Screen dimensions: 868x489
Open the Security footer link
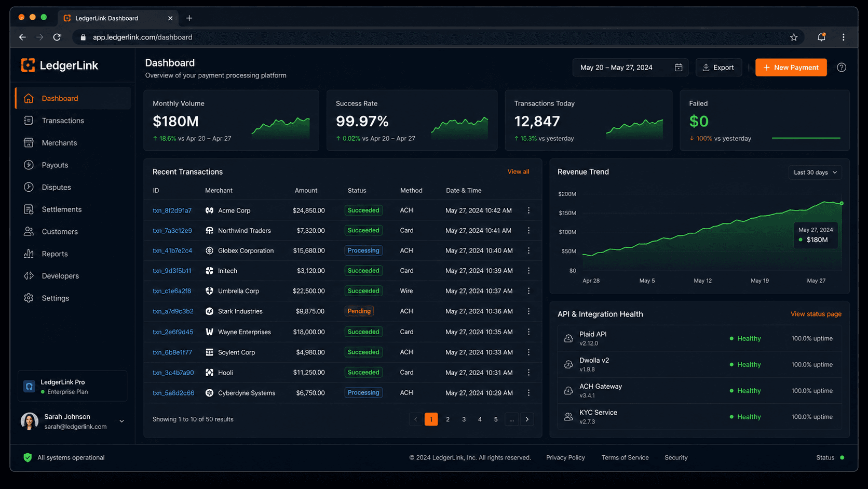point(676,457)
